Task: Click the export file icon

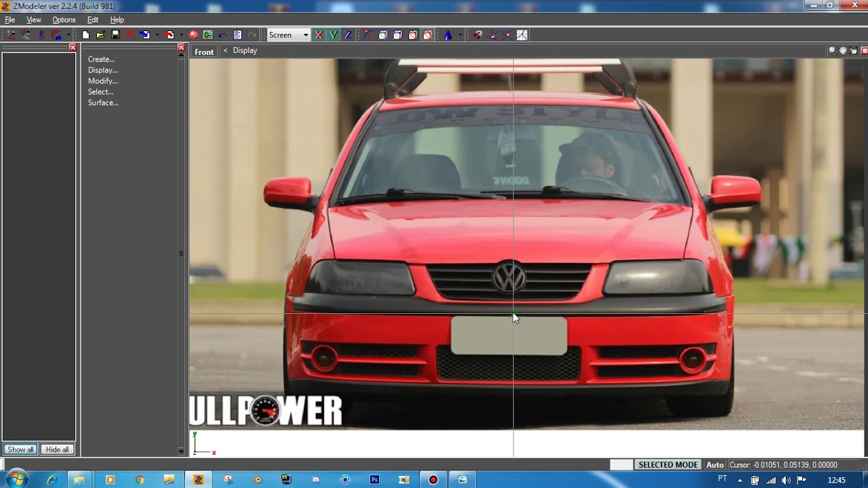Action: 170,35
